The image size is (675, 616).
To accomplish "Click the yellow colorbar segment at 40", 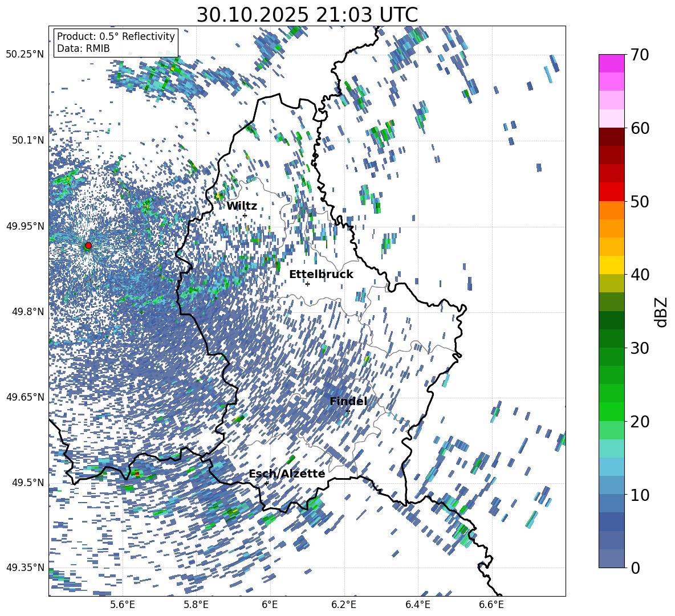I will [x=611, y=265].
